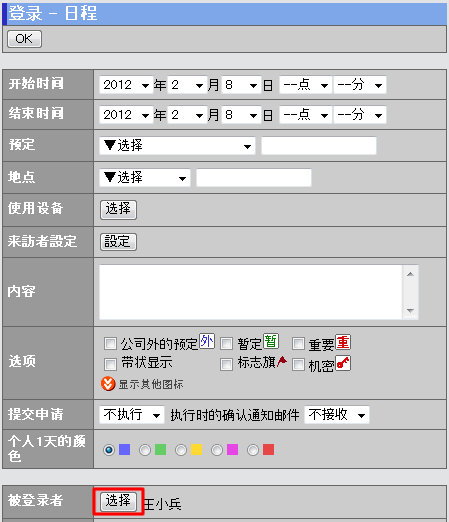Check the 公司外的预定 checkbox
449x522 pixels.
[x=110, y=343]
